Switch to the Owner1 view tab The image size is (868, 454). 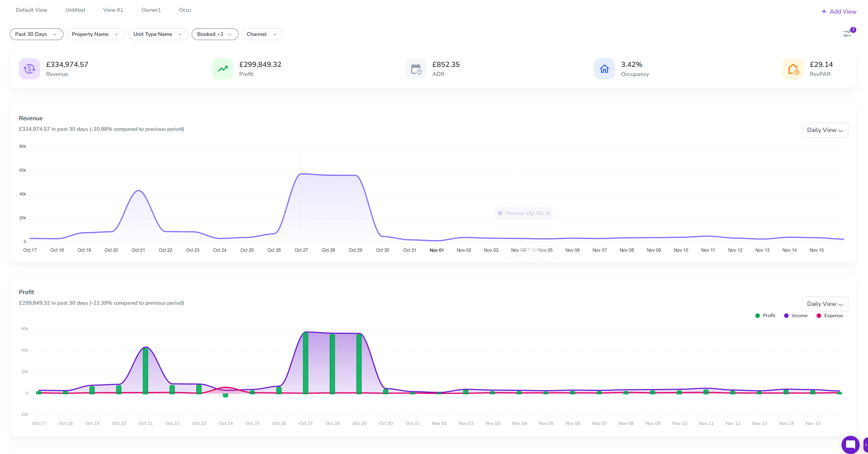pos(151,10)
